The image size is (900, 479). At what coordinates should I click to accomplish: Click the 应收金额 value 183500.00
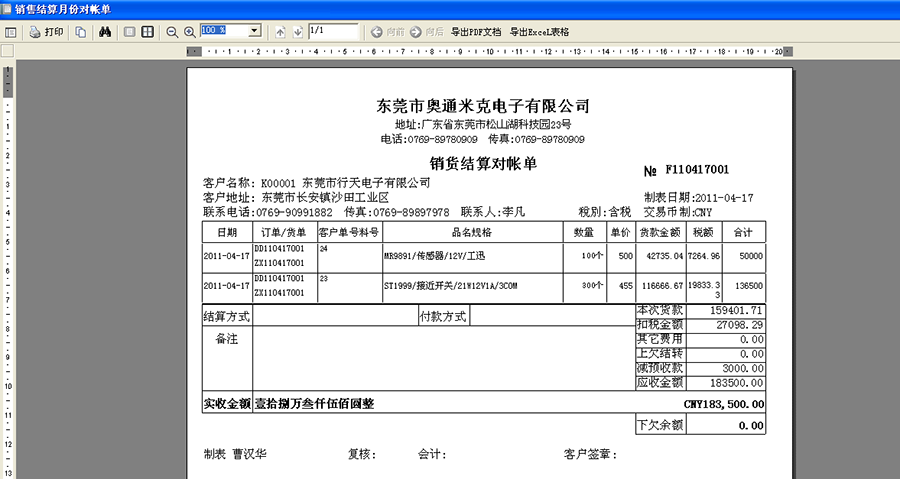pyautogui.click(x=736, y=383)
